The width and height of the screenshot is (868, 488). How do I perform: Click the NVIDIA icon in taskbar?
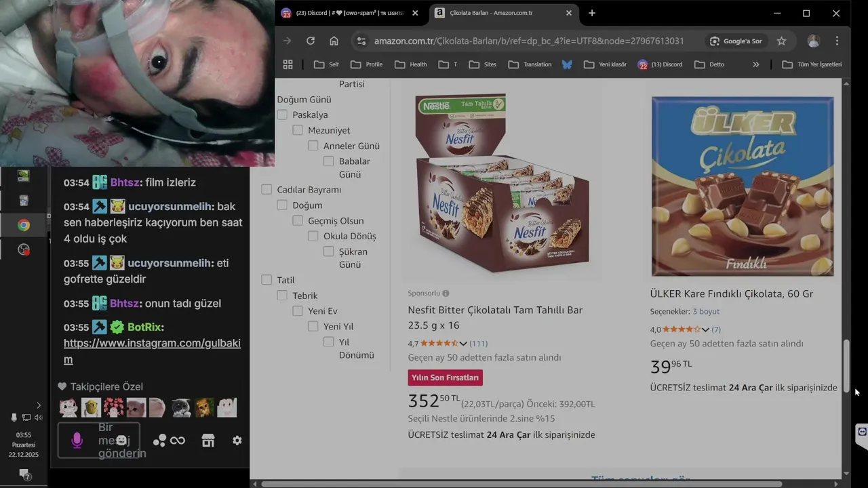click(24, 176)
